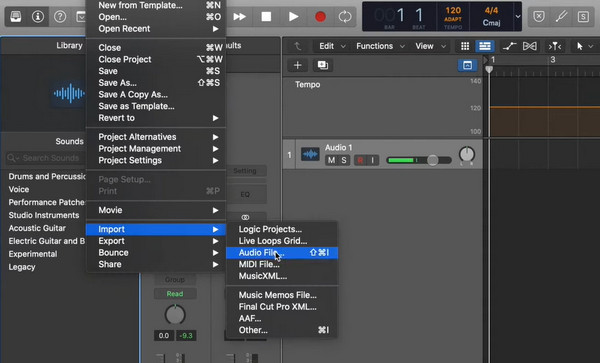Image resolution: width=600 pixels, height=363 pixels.
Task: Record-enable the Audio 1 track
Action: [360, 160]
